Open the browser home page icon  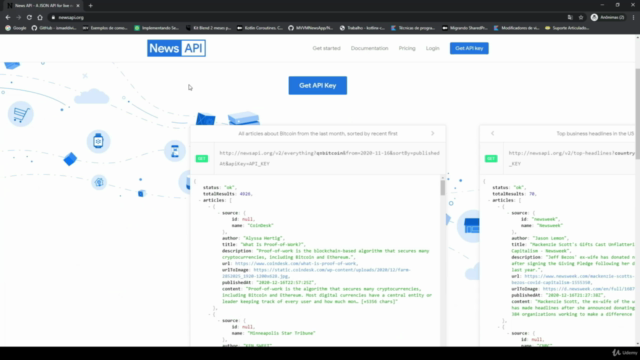(40, 18)
